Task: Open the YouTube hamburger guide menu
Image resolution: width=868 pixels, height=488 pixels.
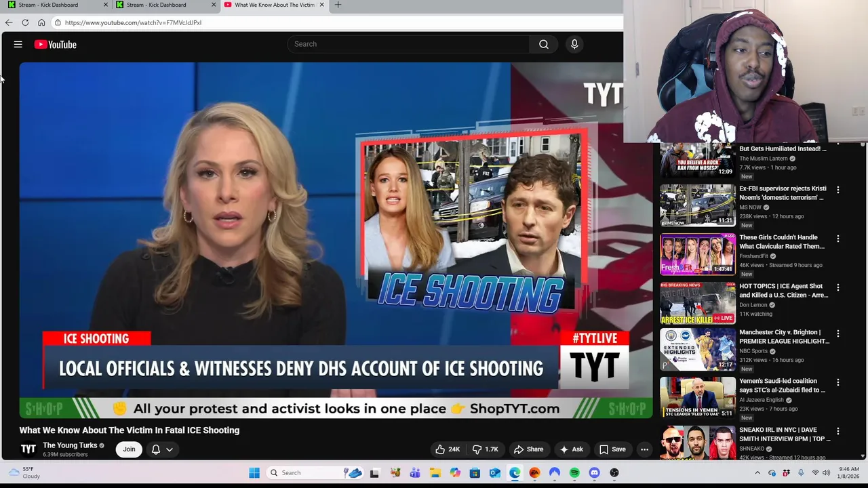Action: click(18, 45)
